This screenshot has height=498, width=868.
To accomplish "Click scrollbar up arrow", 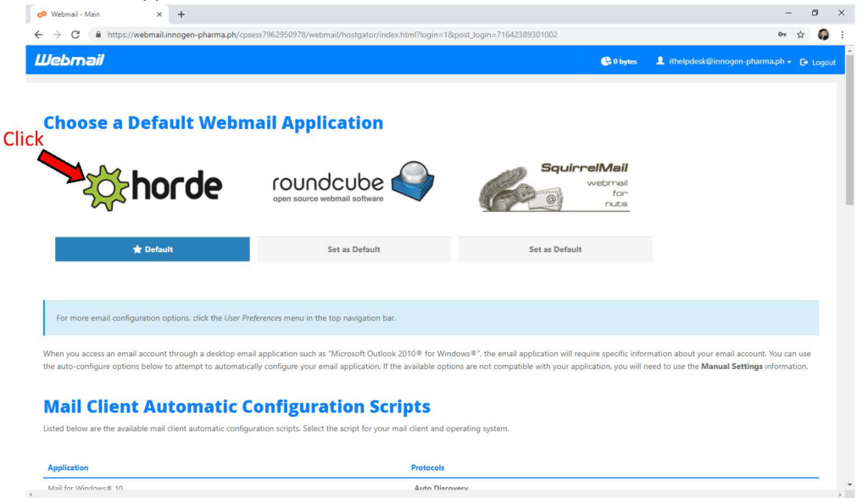I will pyautogui.click(x=849, y=50).
